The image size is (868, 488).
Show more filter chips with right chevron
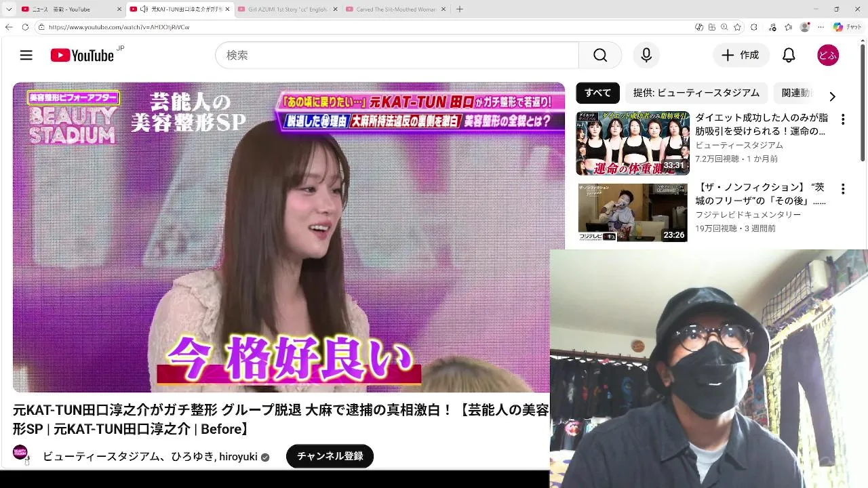(832, 96)
